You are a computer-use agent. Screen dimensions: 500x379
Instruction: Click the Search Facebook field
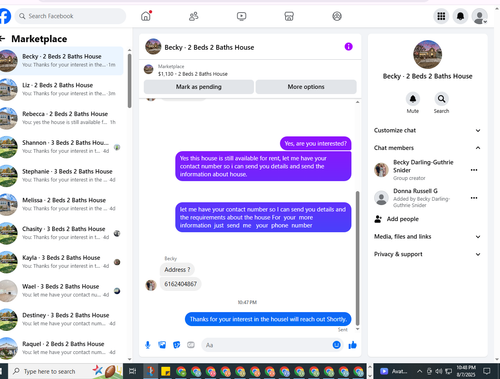click(70, 16)
